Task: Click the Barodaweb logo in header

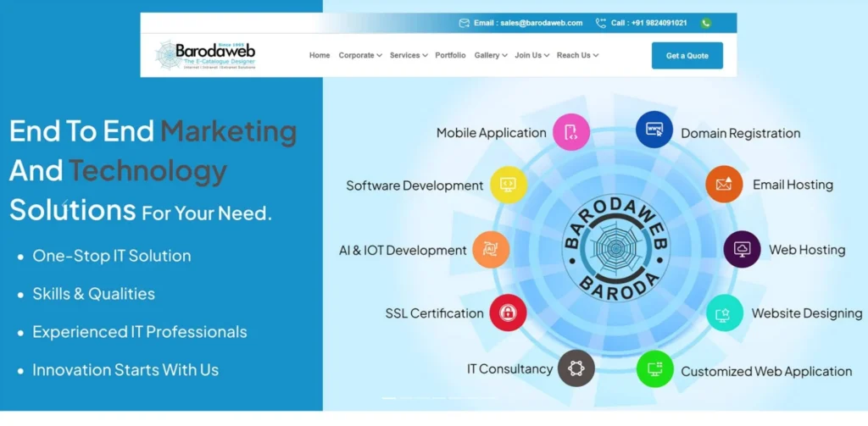Action: click(206, 55)
